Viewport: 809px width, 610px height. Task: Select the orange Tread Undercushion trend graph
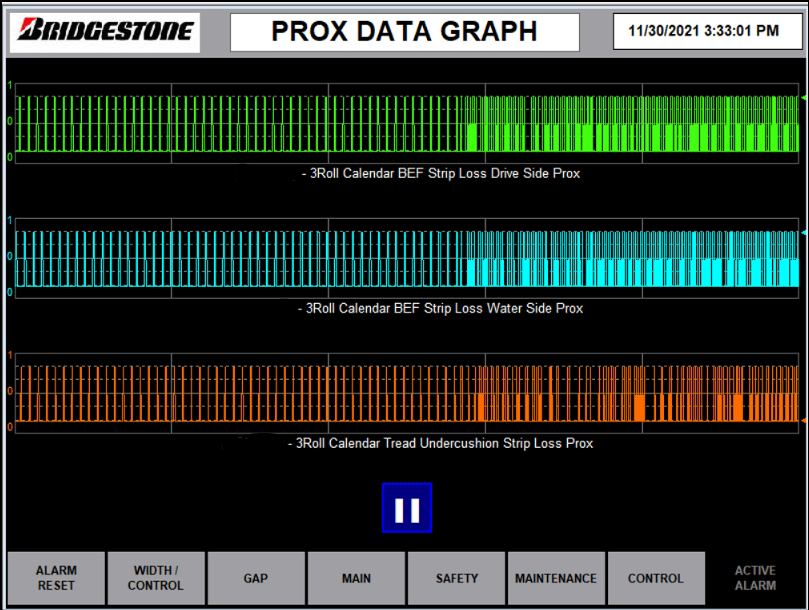pyautogui.click(x=407, y=393)
